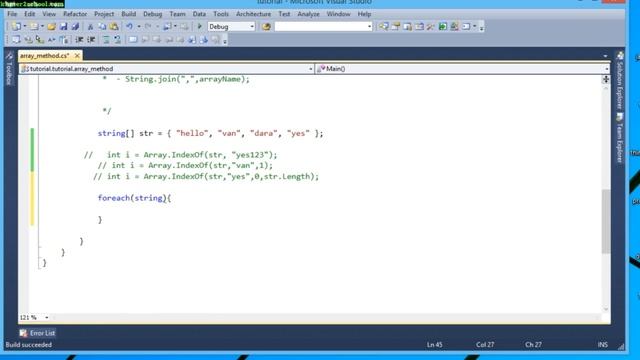
Task: Open the active documents list dropdown
Action: (x=605, y=56)
